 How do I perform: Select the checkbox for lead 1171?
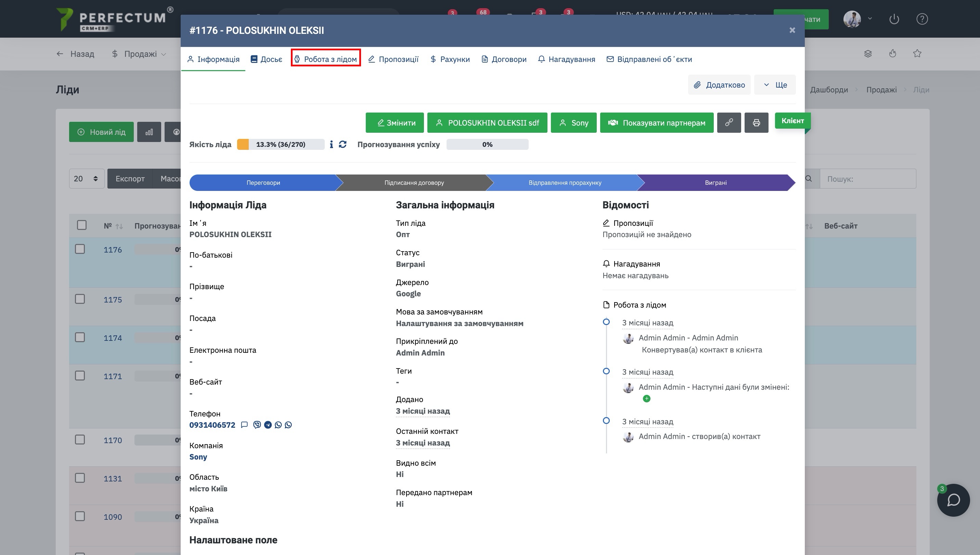[80, 376]
